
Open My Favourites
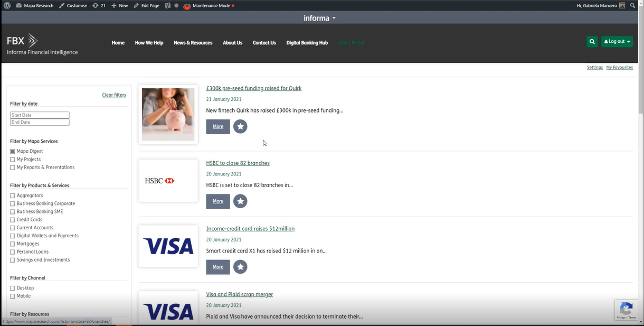click(620, 68)
